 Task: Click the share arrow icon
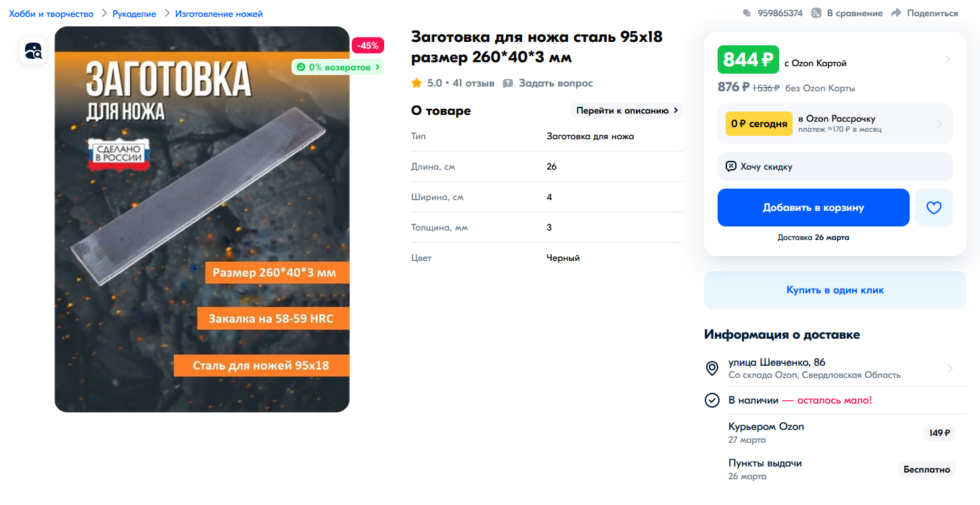tap(896, 13)
